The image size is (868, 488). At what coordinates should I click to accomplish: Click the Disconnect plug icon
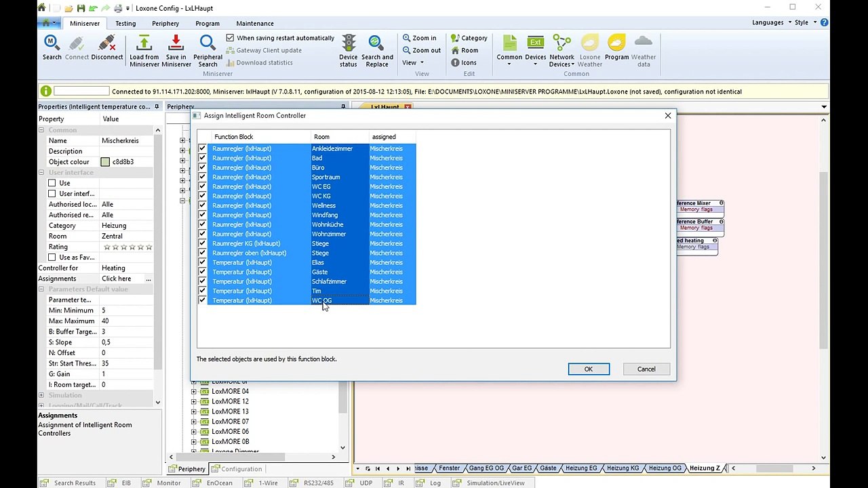coord(106,43)
